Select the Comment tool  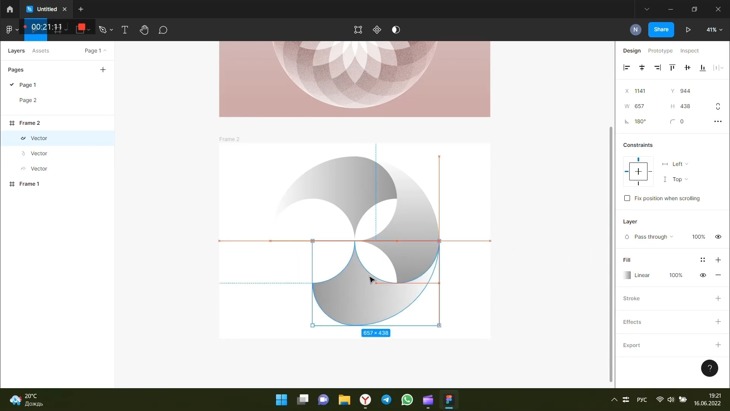coord(163,30)
